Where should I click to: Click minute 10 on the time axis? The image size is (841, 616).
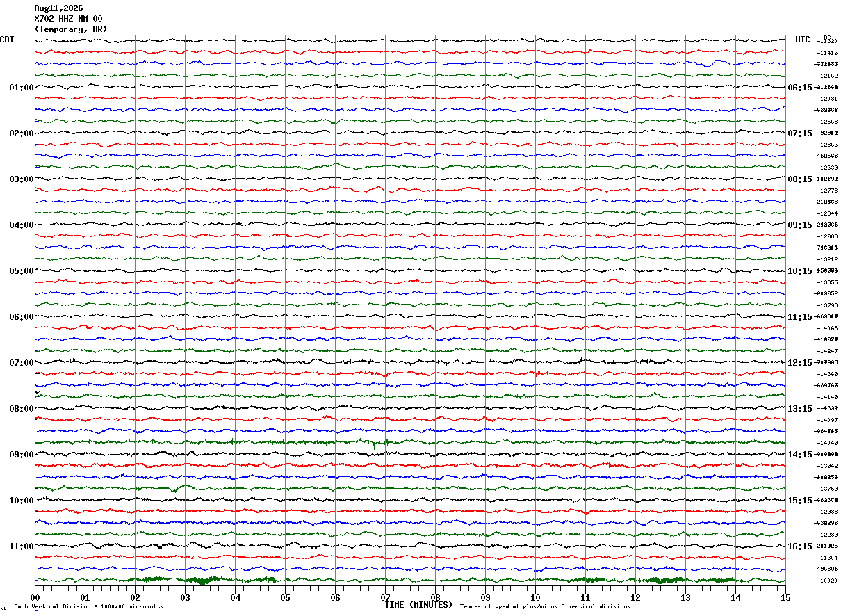(535, 597)
